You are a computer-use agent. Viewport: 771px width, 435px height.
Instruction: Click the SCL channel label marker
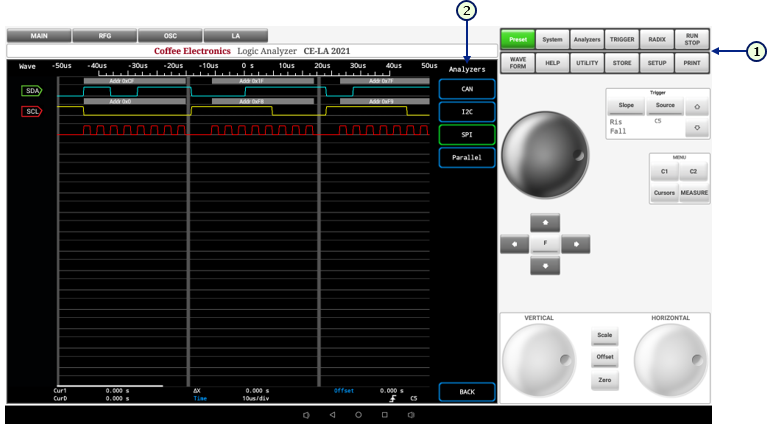(32, 111)
